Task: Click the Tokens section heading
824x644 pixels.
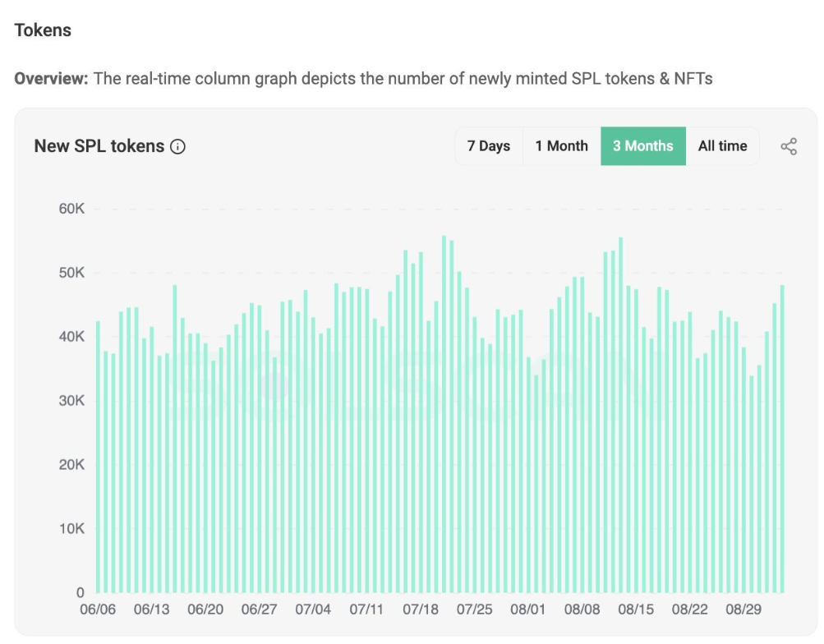Action: point(43,30)
